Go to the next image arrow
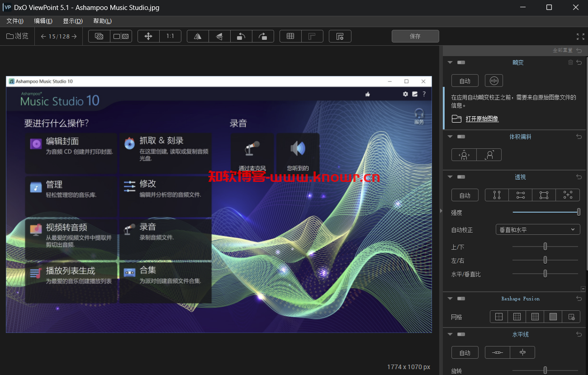This screenshot has width=588, height=375. tap(74, 36)
